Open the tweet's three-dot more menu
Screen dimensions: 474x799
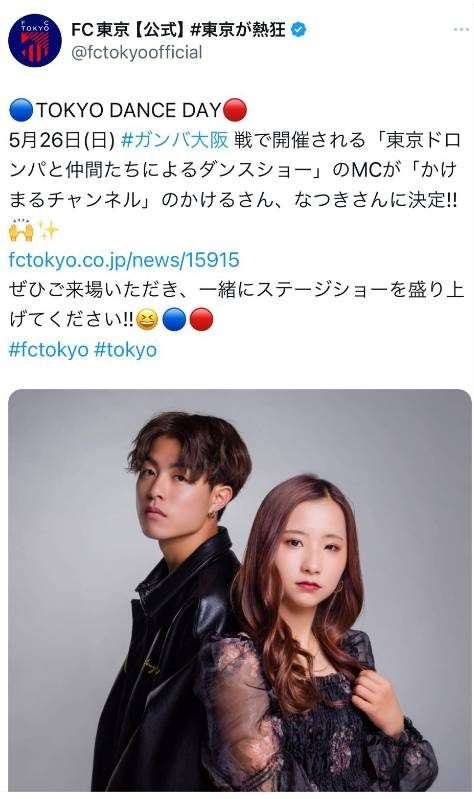[461, 30]
